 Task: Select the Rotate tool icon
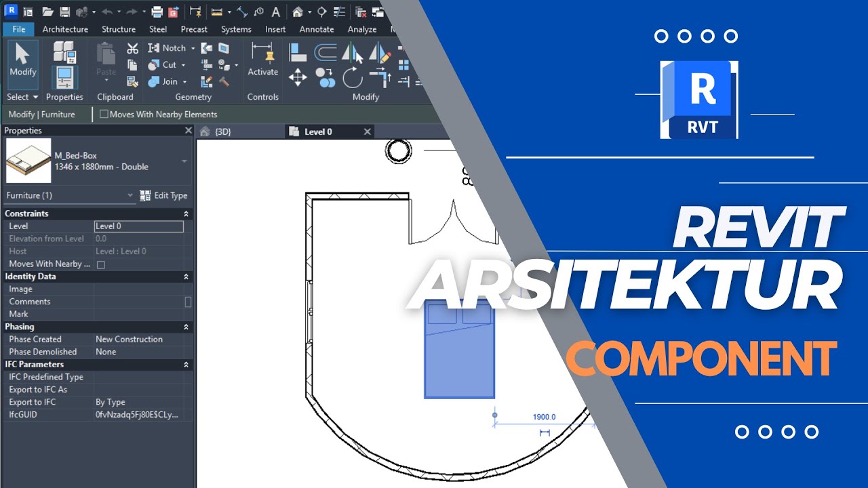pyautogui.click(x=352, y=77)
